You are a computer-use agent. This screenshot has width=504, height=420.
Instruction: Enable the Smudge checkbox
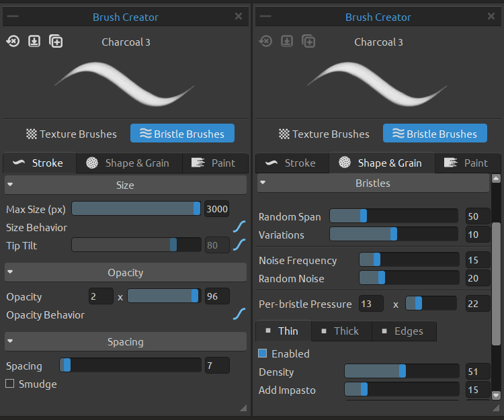(x=10, y=383)
